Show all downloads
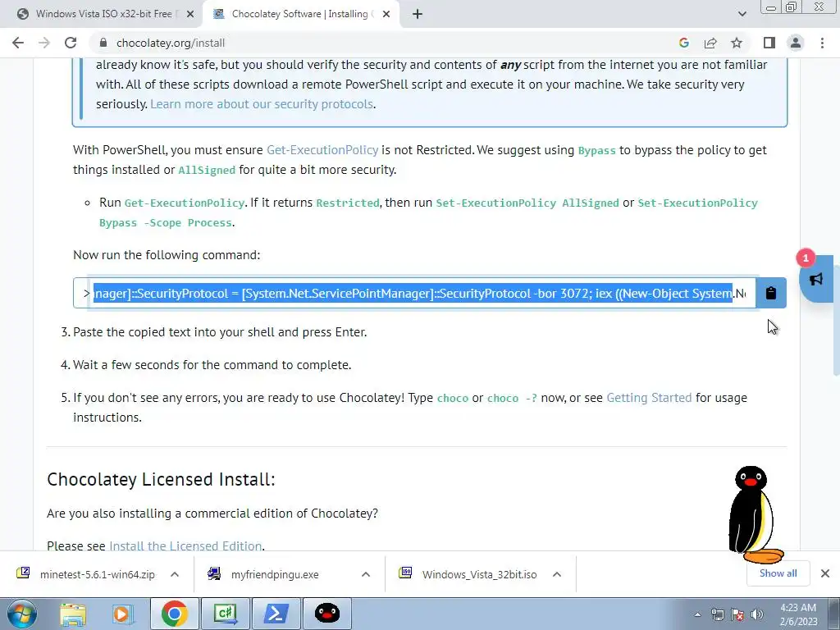Viewport: 840px width, 630px height. pyautogui.click(x=778, y=573)
